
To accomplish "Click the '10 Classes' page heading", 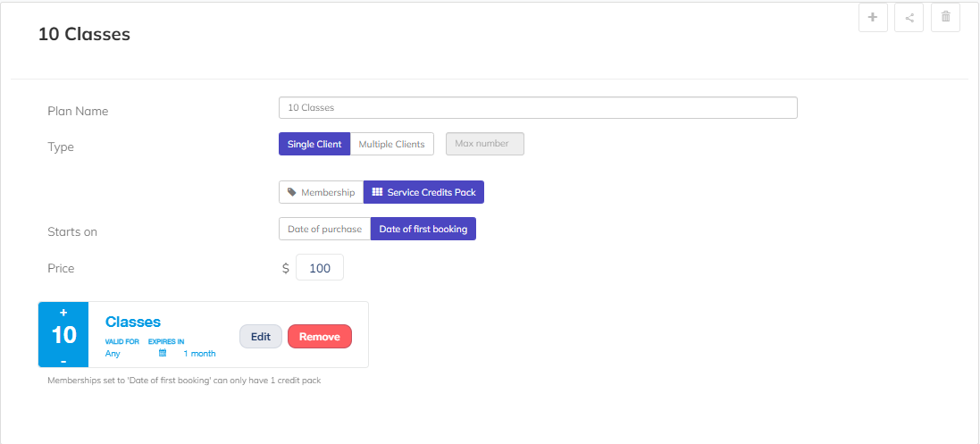I will pos(84,34).
